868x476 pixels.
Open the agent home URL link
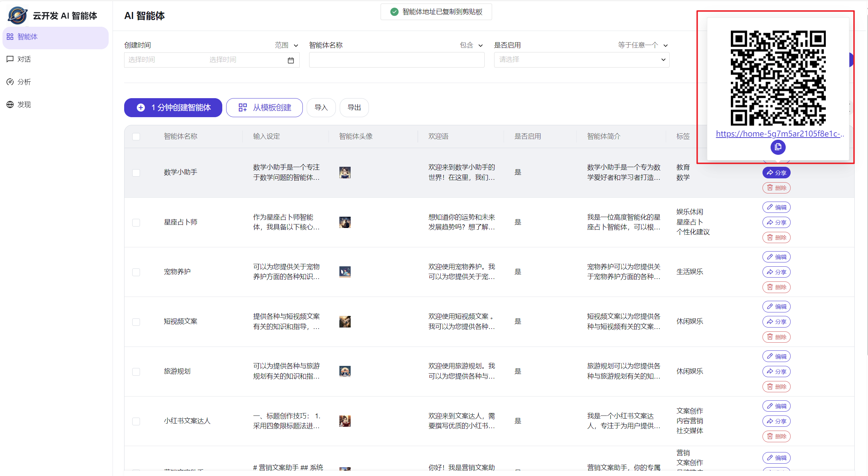[x=779, y=134]
